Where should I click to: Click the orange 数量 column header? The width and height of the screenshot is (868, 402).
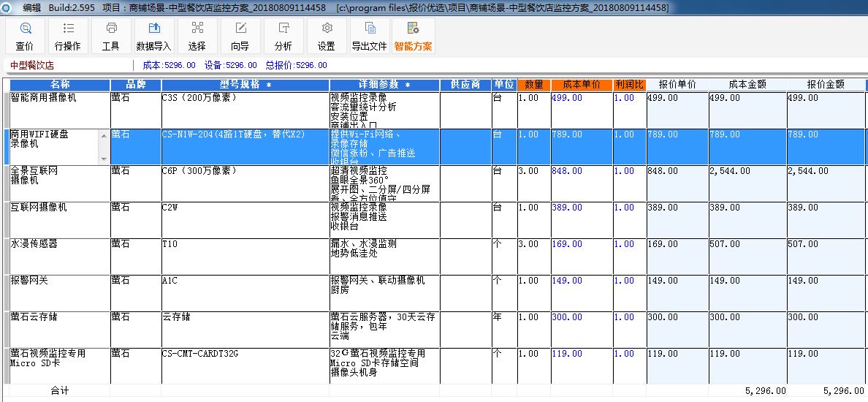(x=534, y=85)
